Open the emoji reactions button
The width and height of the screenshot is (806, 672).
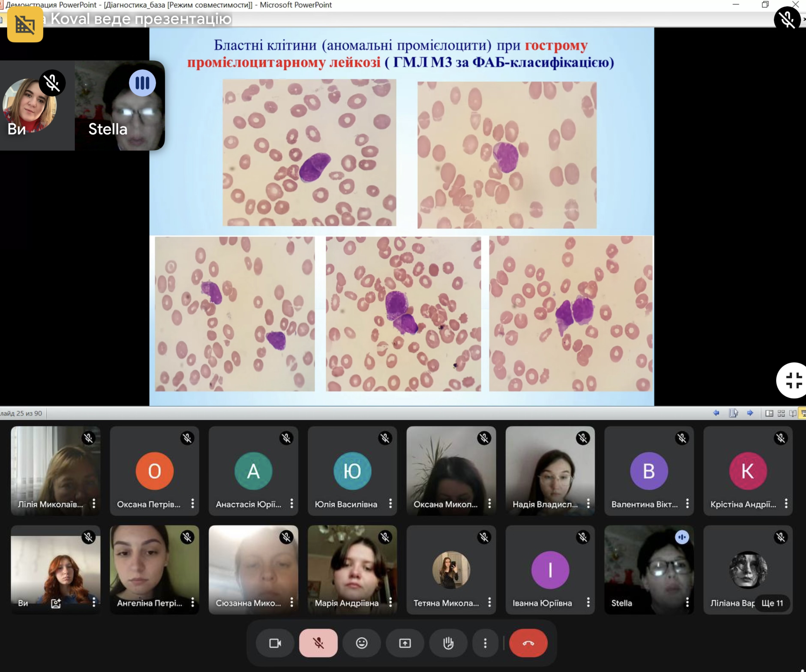click(x=362, y=643)
